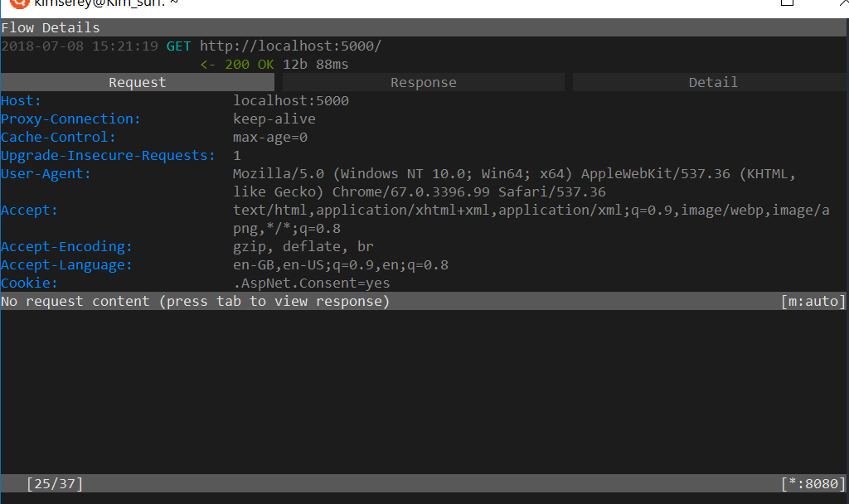The width and height of the screenshot is (849, 504).
Task: Open the Detail tab
Action: click(x=712, y=82)
